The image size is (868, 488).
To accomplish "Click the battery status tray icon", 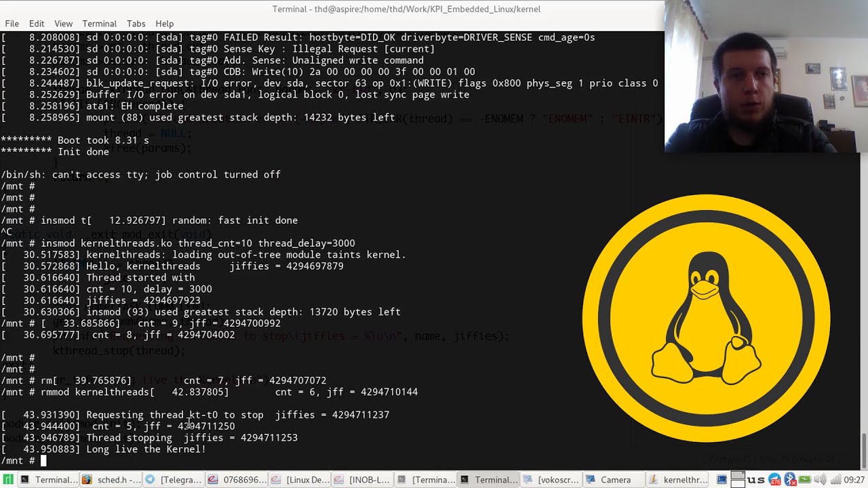I will (x=805, y=479).
